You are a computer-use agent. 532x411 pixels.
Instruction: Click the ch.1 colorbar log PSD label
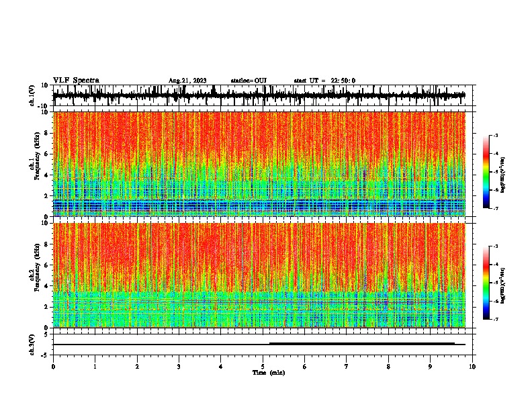[x=502, y=175]
